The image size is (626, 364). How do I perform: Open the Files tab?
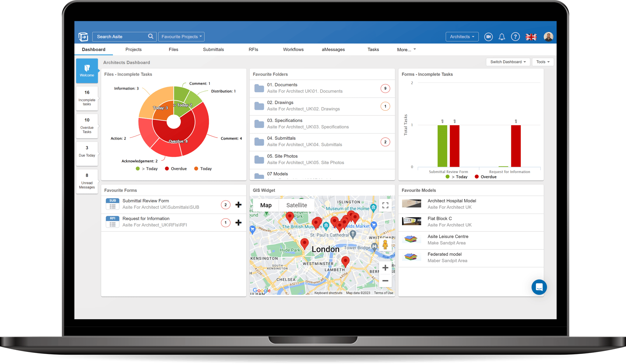(x=173, y=49)
